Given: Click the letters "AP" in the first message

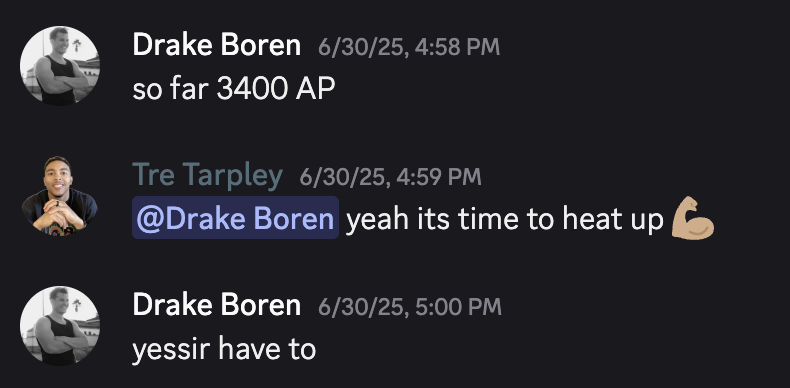Looking at the screenshot, I should click(315, 89).
